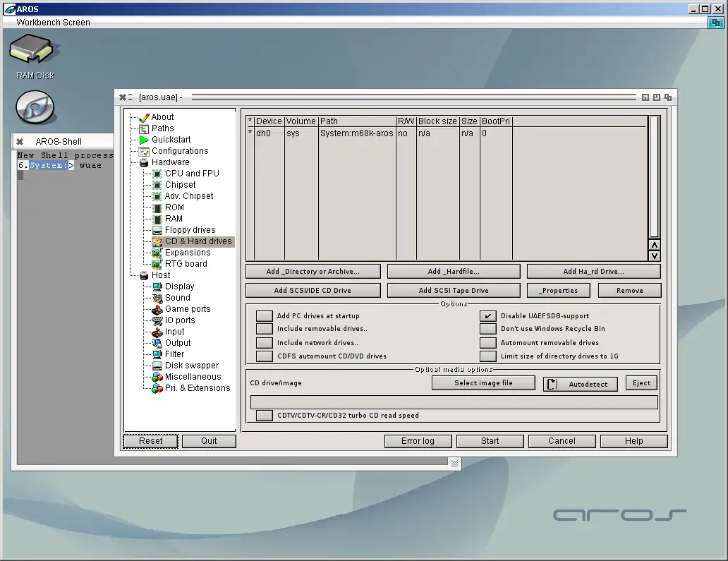This screenshot has height=561, width=728.
Task: Enable CDTV/CDTV-CR/CD32 turbo CD read speed
Action: coord(264,415)
